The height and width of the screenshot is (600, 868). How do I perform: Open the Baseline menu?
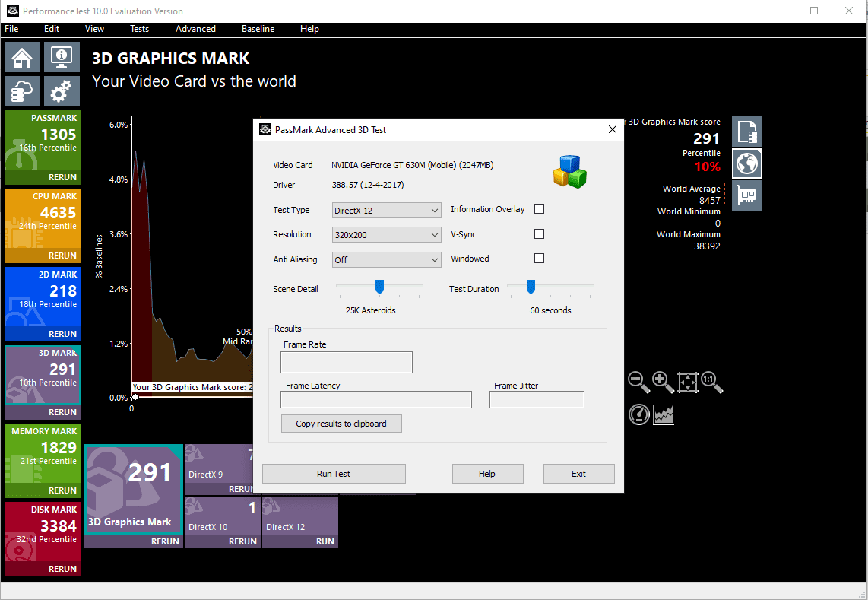(258, 29)
